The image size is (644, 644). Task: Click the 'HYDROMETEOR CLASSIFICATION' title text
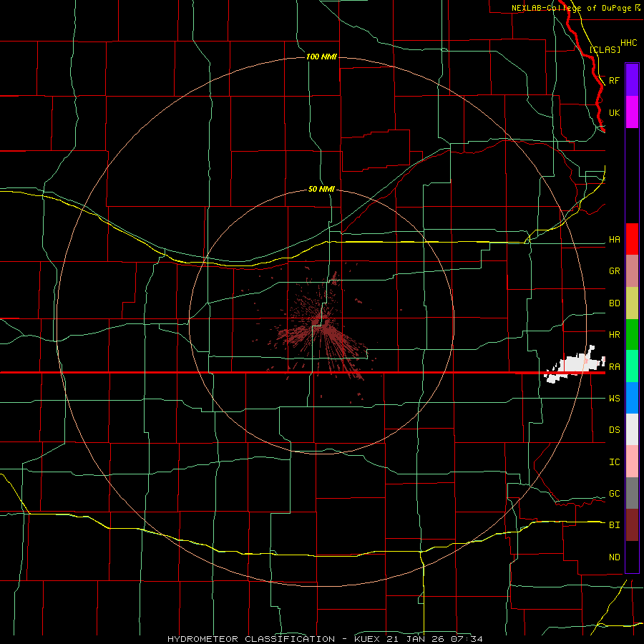point(251,639)
